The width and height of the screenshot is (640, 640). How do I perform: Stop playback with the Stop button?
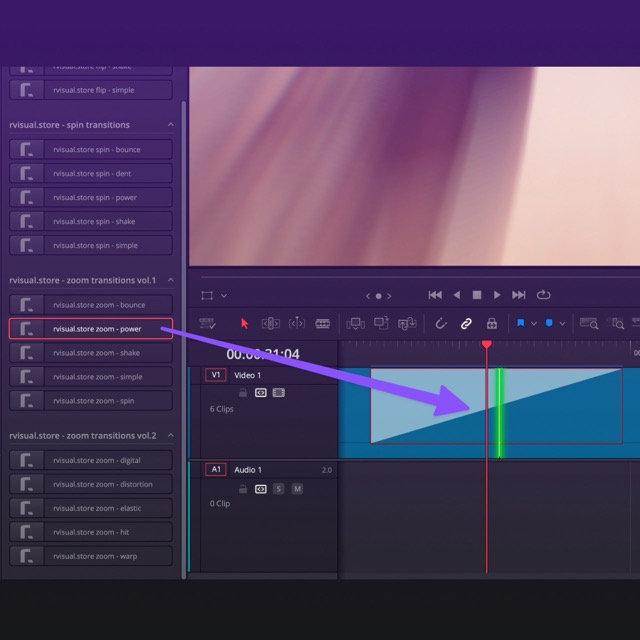tap(477, 295)
